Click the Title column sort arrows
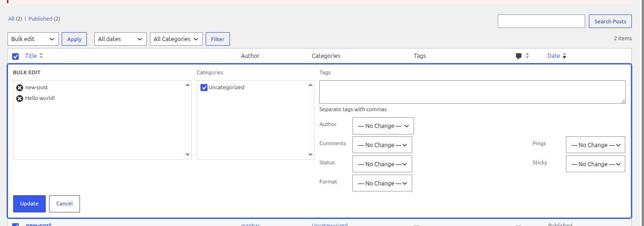Viewport: 644px width, 226px height. [41, 56]
